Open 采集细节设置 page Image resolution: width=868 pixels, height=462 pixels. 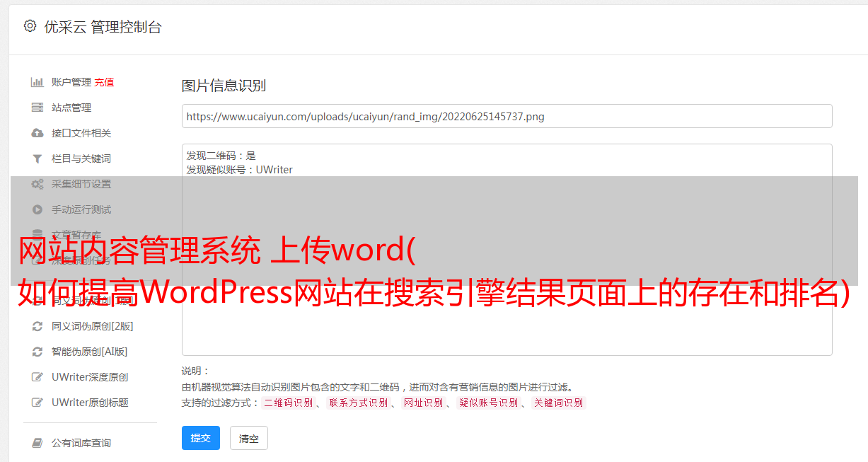point(81,184)
